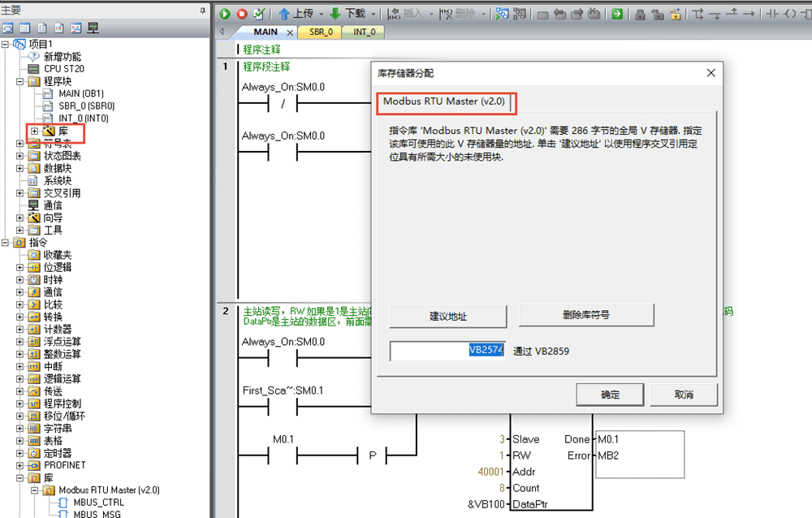812x518 pixels.
Task: Open the 系统块 (System Block) item
Action: 57,180
